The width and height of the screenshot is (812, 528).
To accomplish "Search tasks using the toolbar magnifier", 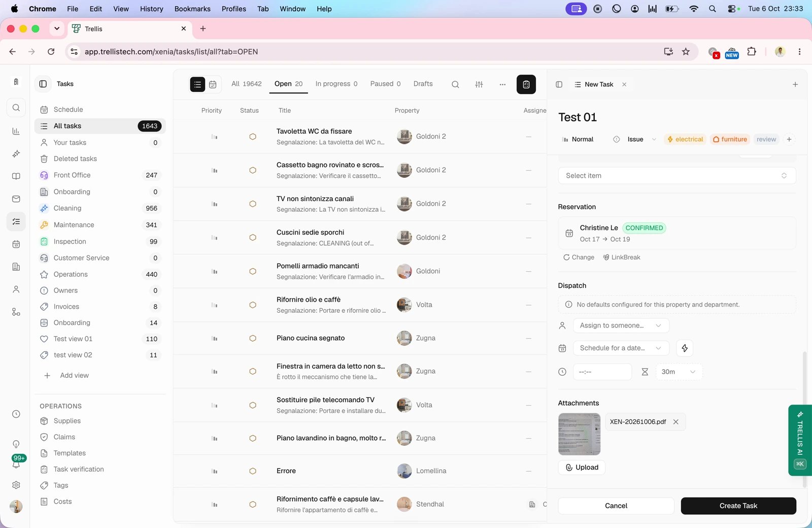I will pyautogui.click(x=455, y=84).
